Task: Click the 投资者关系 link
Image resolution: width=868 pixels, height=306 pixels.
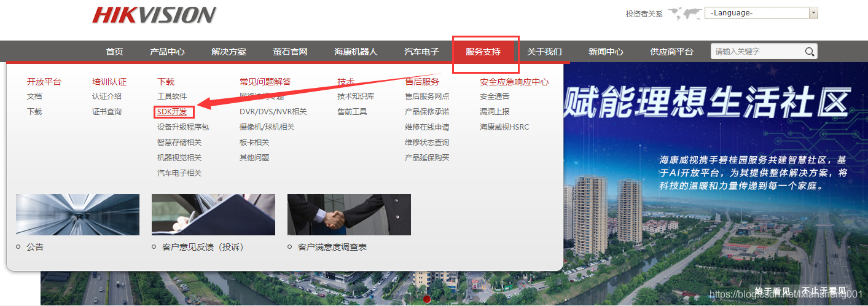Action: tap(644, 14)
